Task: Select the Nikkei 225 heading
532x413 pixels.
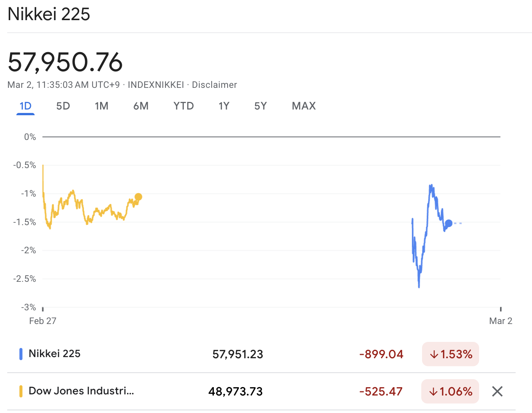Action: click(x=49, y=14)
